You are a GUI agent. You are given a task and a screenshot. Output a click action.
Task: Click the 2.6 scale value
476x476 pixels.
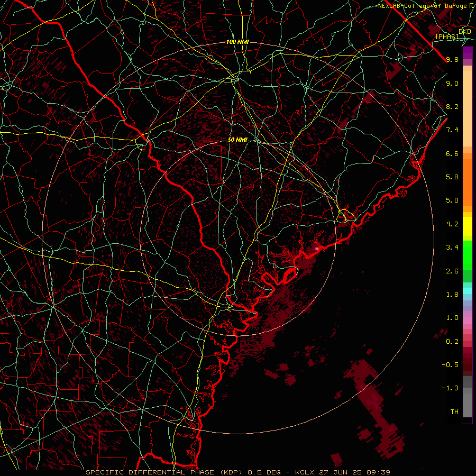tap(452, 271)
